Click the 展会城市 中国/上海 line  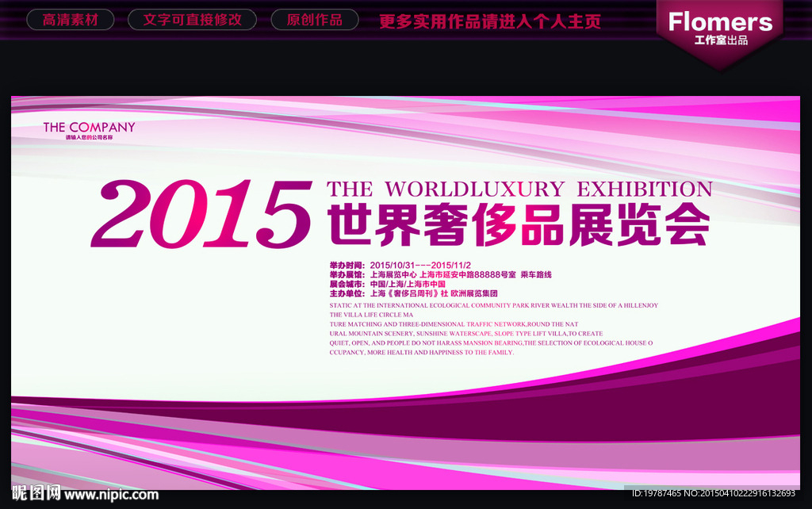[x=387, y=284]
